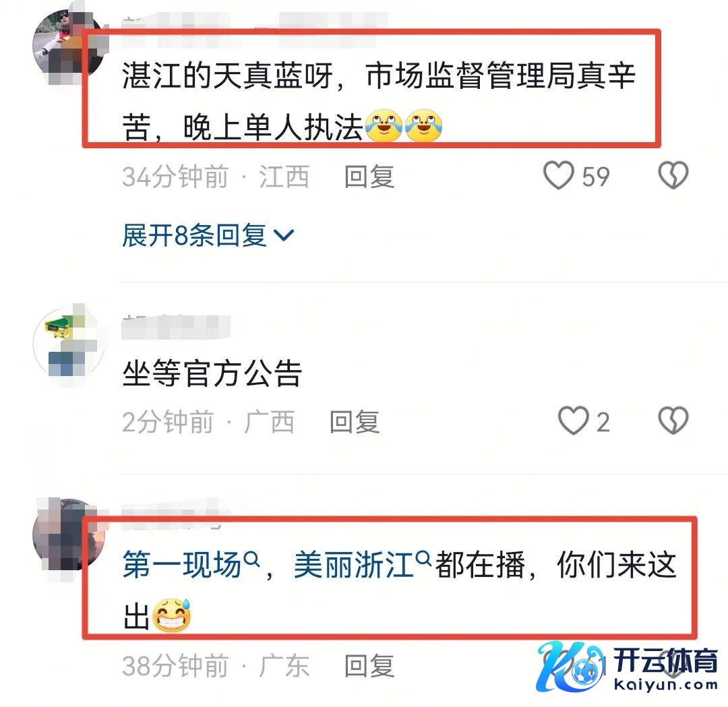The image size is (728, 707).
Task: Click the 开云体育 kaiyun.com watermark logo
Action: tap(627, 667)
